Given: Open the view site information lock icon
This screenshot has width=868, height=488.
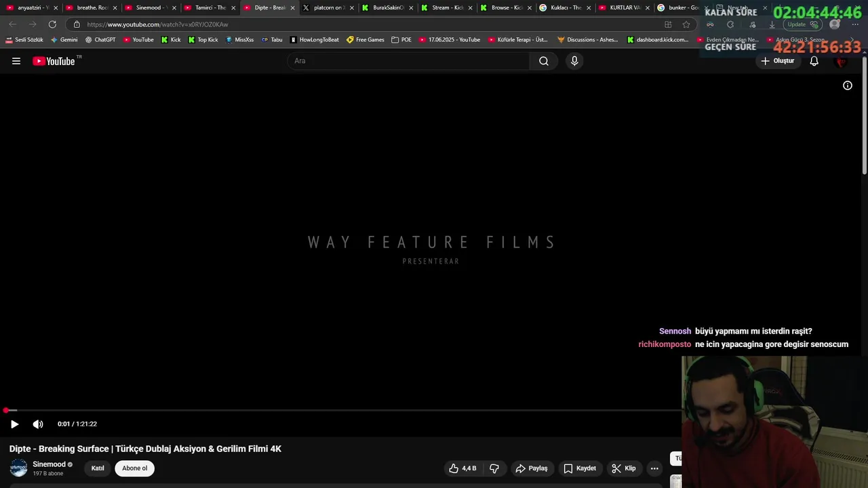Looking at the screenshot, I should (77, 24).
